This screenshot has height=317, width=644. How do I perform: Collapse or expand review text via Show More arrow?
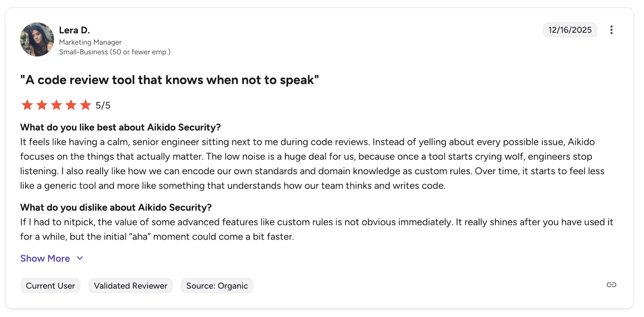(79, 258)
